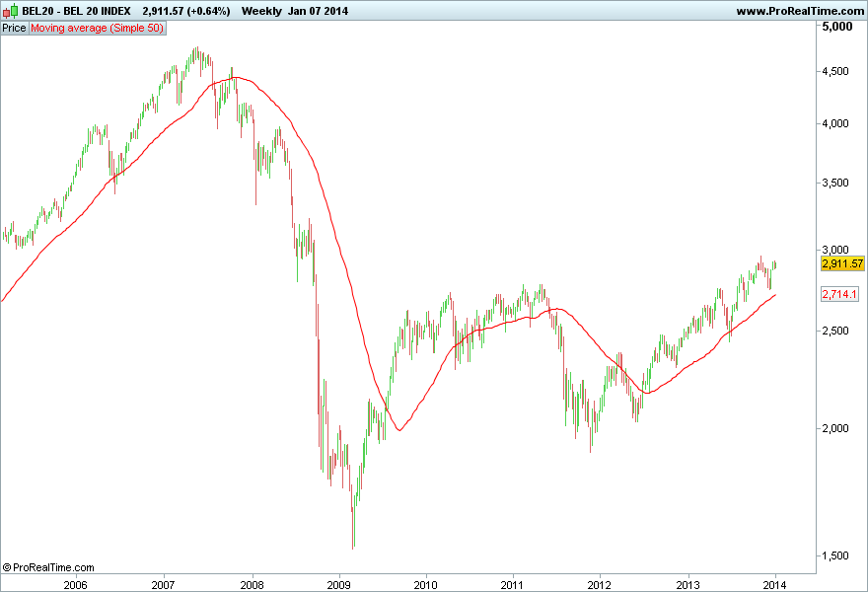Click the candlestick icon beside BEL20 title
The width and height of the screenshot is (868, 592).
click(x=10, y=11)
